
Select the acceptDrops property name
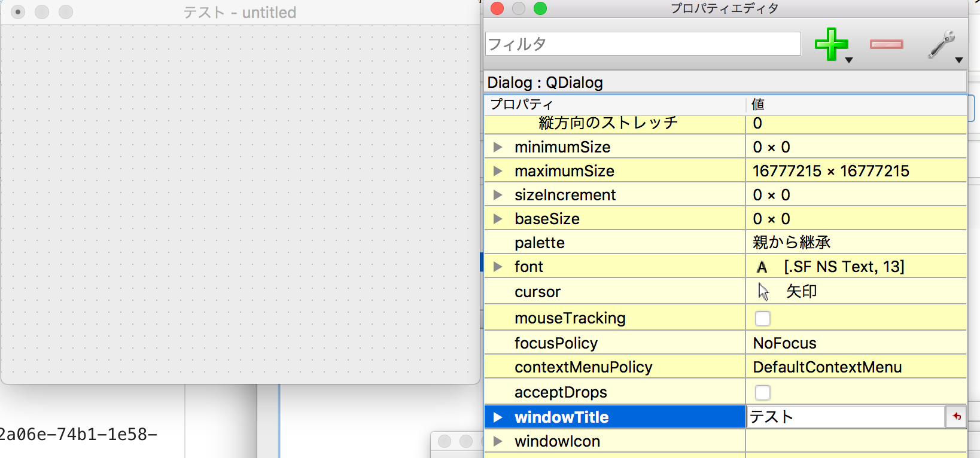561,392
